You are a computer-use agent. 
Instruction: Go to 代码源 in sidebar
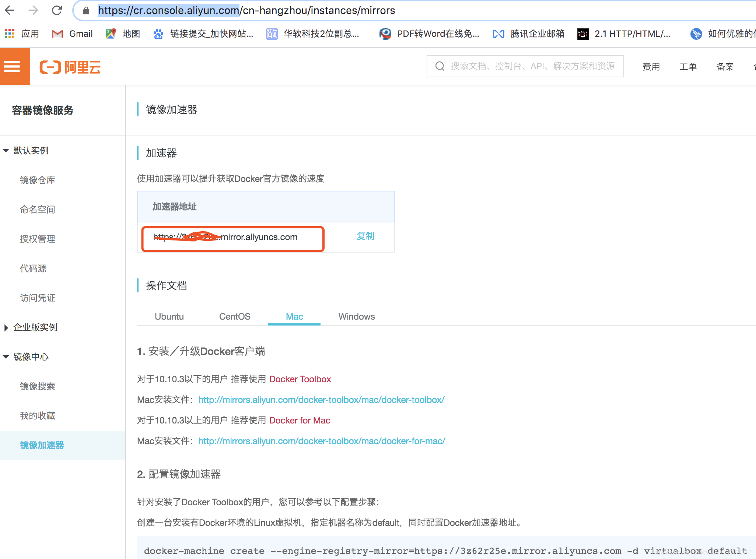pyautogui.click(x=33, y=268)
